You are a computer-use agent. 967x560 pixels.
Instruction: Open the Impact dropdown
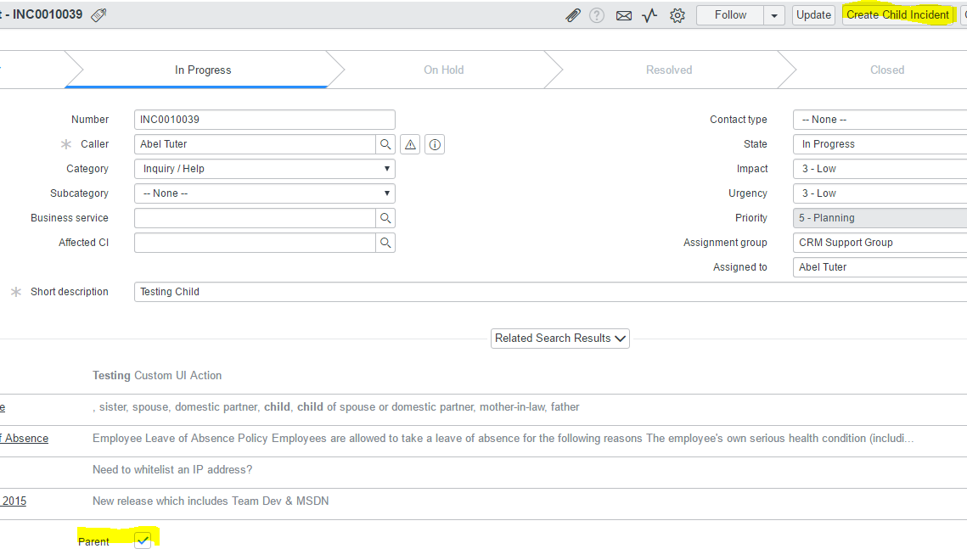(880, 169)
